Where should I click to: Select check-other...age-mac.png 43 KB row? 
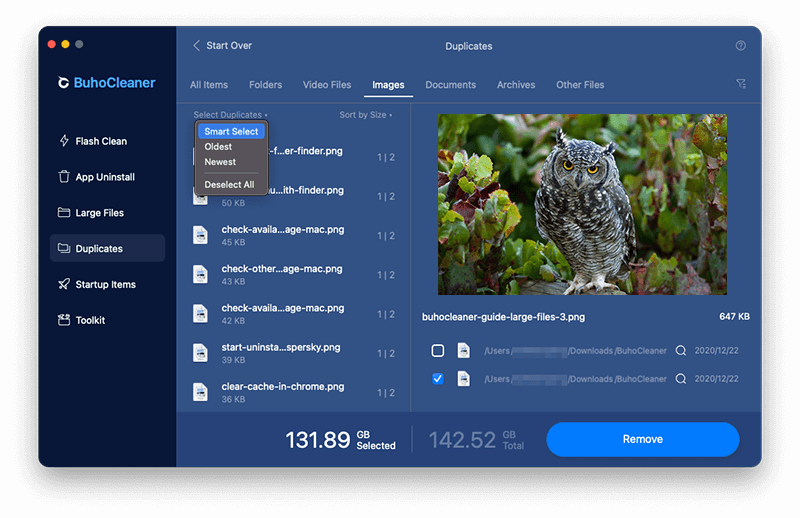294,275
